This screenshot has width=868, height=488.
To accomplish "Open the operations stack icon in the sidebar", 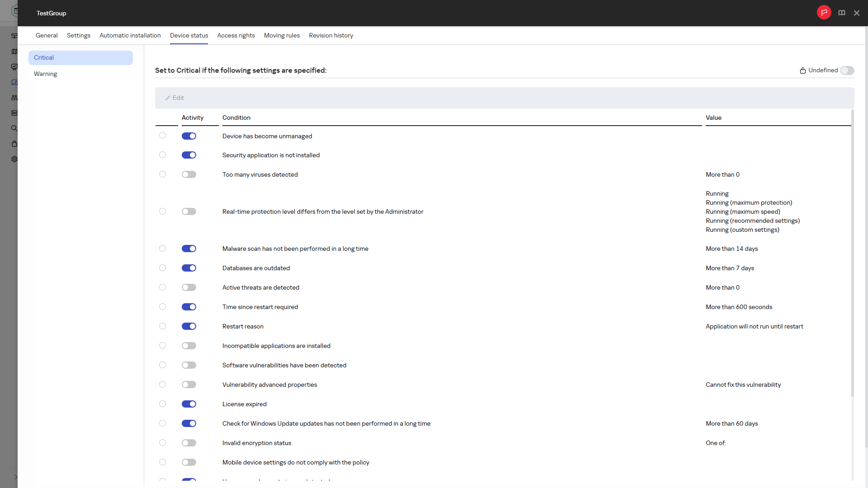I will pos(14,113).
